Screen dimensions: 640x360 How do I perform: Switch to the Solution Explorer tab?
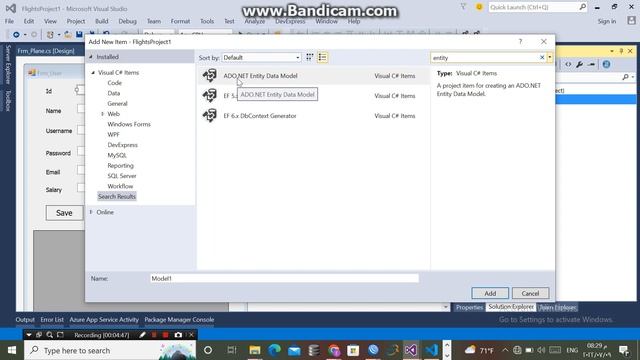pyautogui.click(x=511, y=307)
